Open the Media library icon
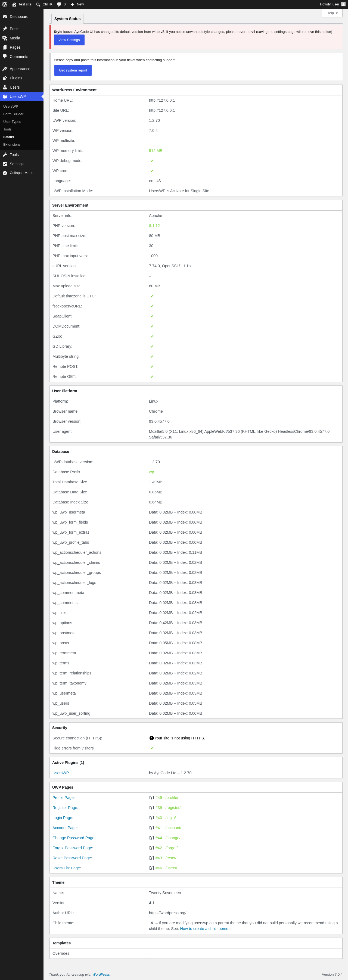Screen dimensions: 348x980 [x=5, y=38]
